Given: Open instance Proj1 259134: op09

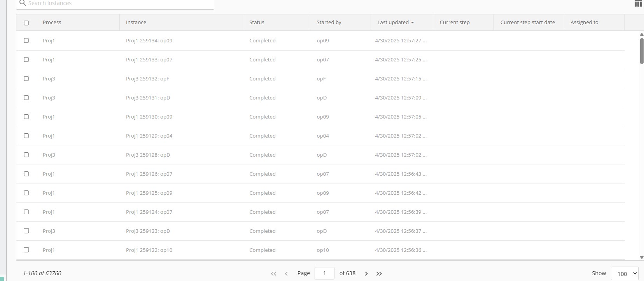Looking at the screenshot, I should click(x=149, y=40).
